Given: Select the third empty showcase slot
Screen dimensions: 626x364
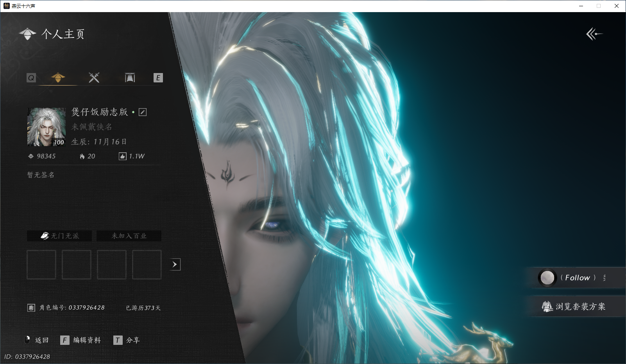Looking at the screenshot, I should pyautogui.click(x=112, y=265).
